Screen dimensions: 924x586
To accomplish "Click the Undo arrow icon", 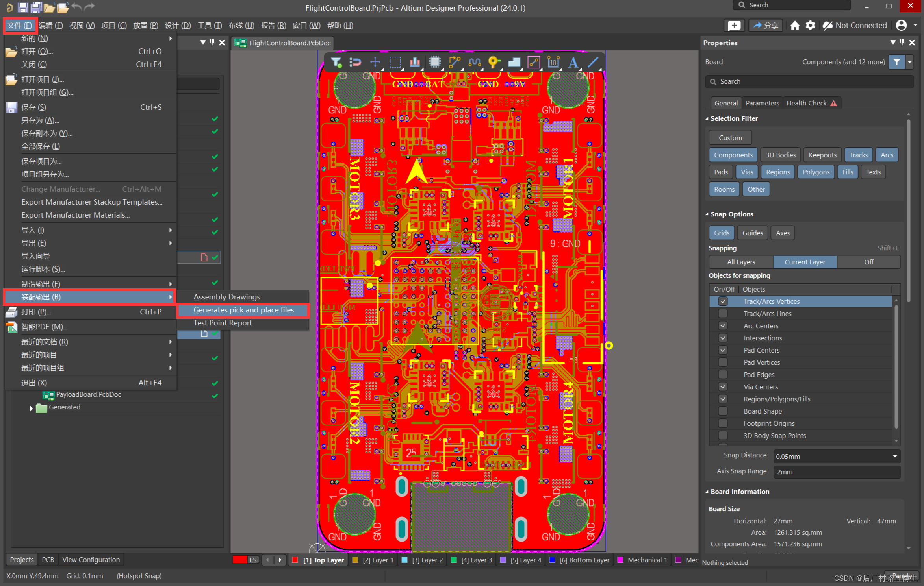I will 77,7.
